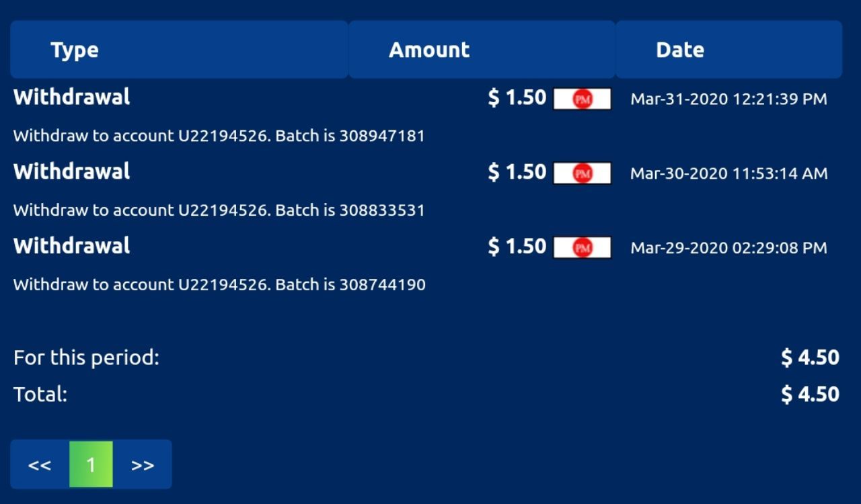Click the Mar-29-2020 02:29:08 PM date

pyautogui.click(x=728, y=248)
